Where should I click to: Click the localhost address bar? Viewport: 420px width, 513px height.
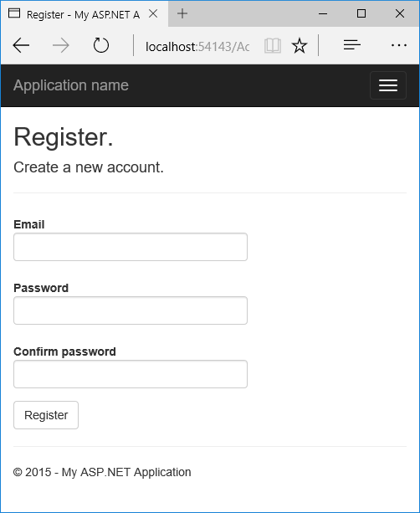tap(197, 47)
